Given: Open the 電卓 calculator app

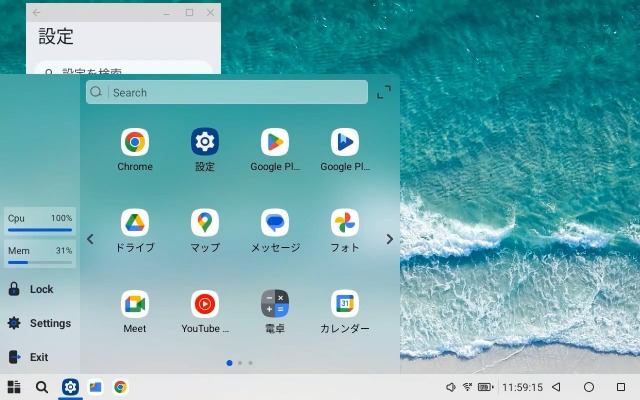Looking at the screenshot, I should point(275,312).
